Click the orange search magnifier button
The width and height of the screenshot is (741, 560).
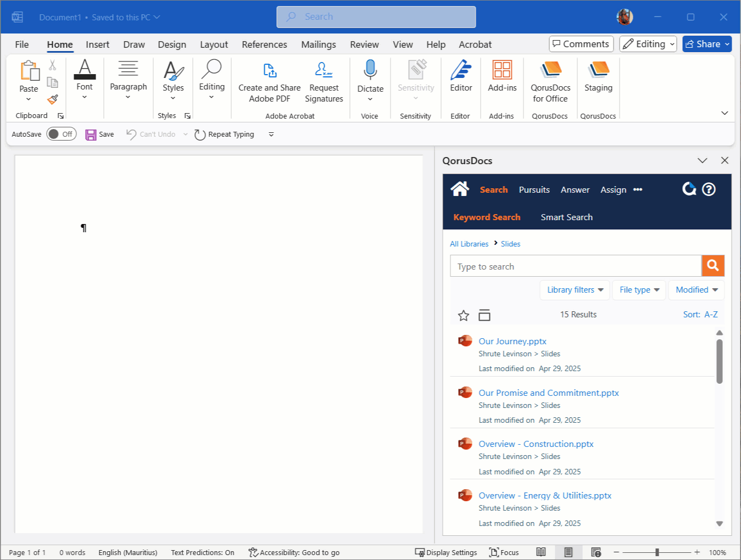pyautogui.click(x=713, y=266)
